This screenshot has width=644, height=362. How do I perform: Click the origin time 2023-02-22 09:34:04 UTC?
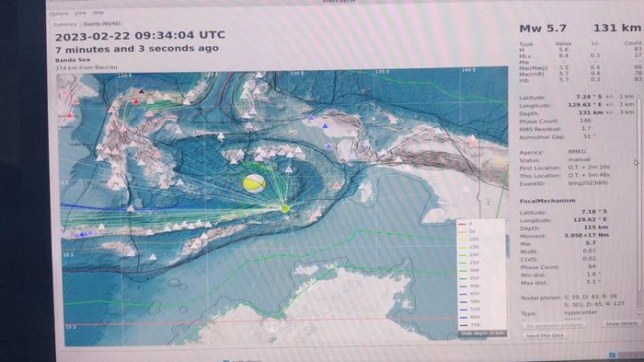tap(140, 36)
